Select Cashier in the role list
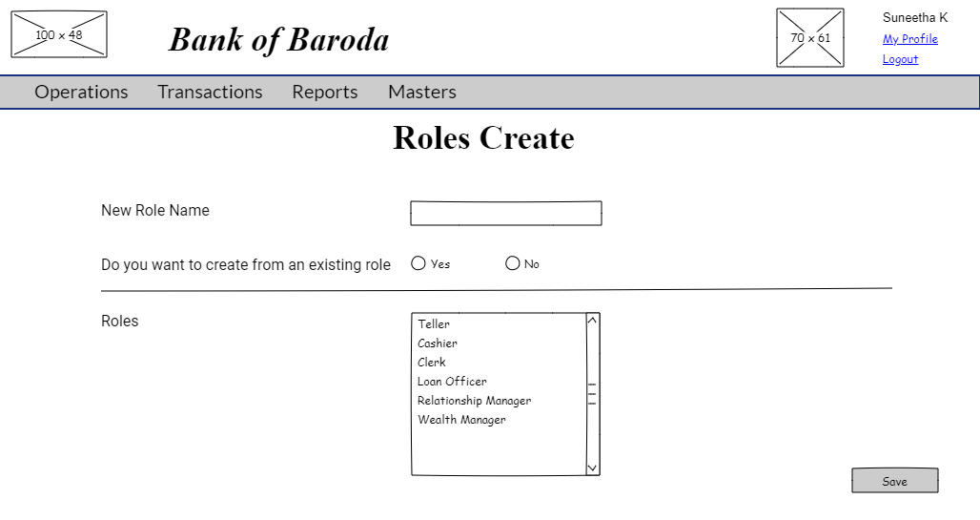 pos(438,343)
